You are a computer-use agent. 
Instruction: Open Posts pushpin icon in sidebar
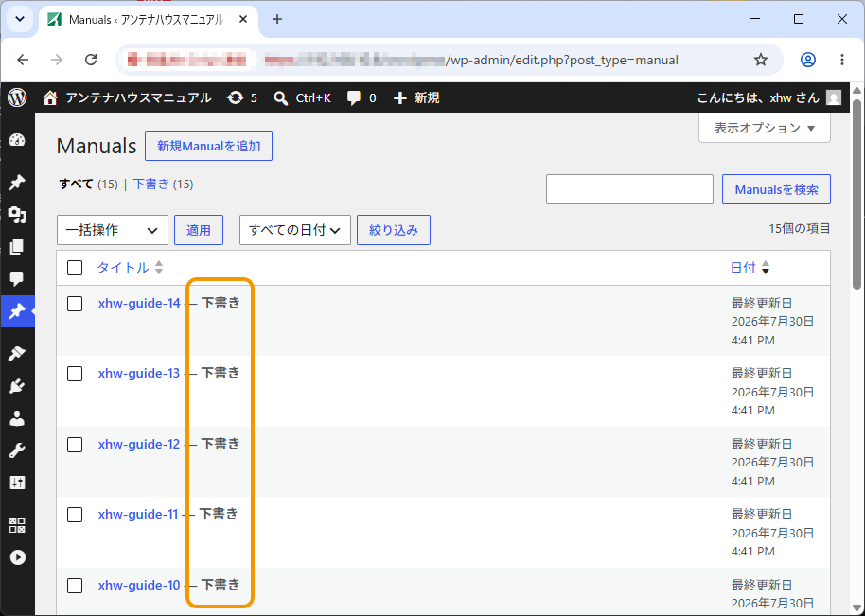click(x=17, y=182)
